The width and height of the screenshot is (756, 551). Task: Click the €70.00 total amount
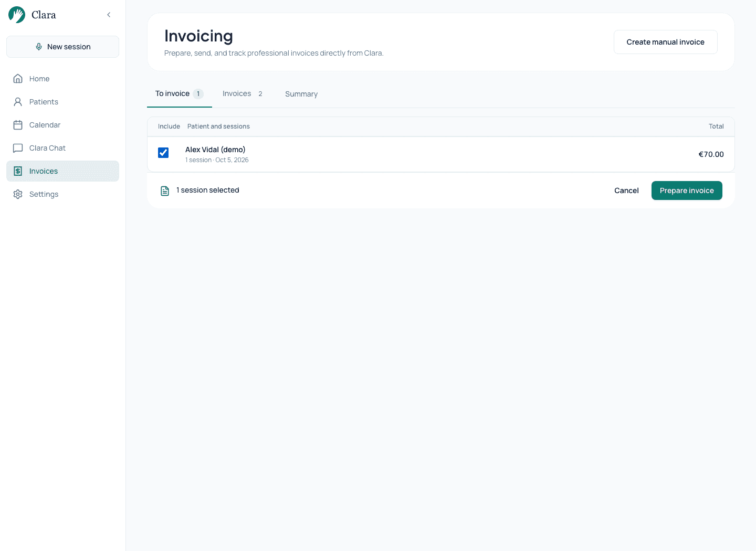[x=711, y=154]
